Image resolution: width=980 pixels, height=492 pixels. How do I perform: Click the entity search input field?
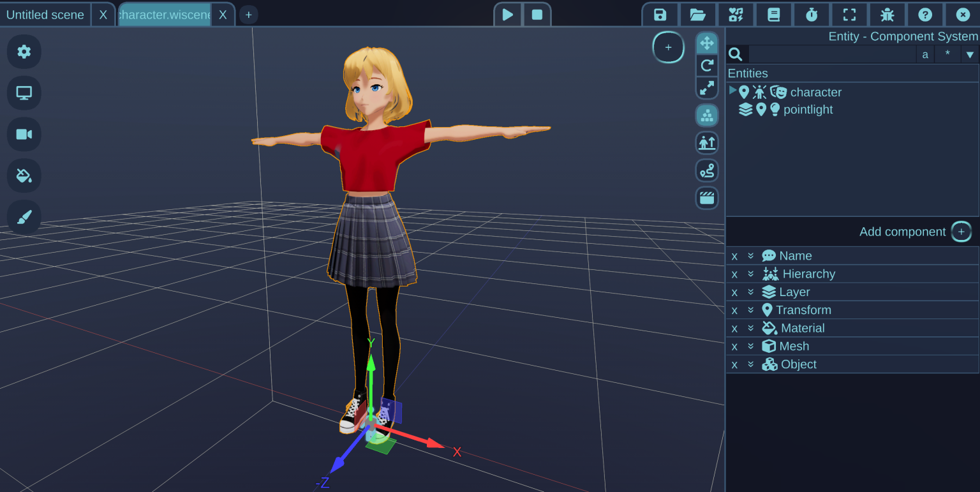832,54
